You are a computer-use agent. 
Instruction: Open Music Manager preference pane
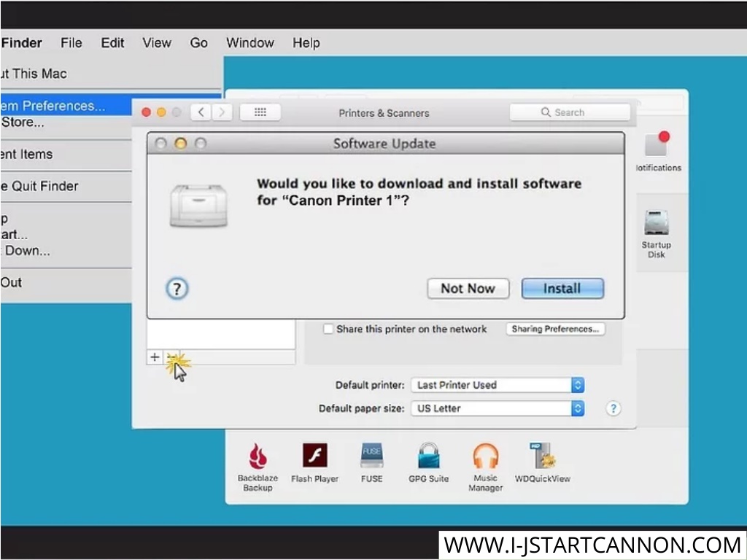click(485, 467)
